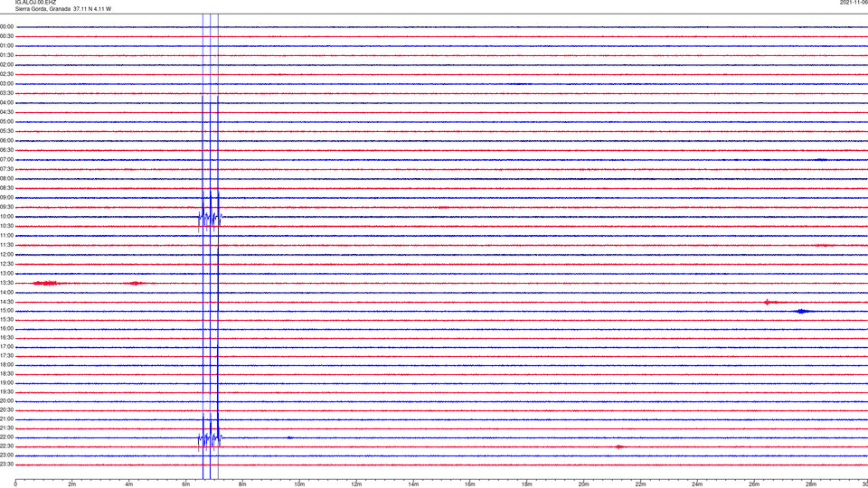Click the 10:30 row label
Image resolution: width=868 pixels, height=488 pixels.
[x=6, y=226]
